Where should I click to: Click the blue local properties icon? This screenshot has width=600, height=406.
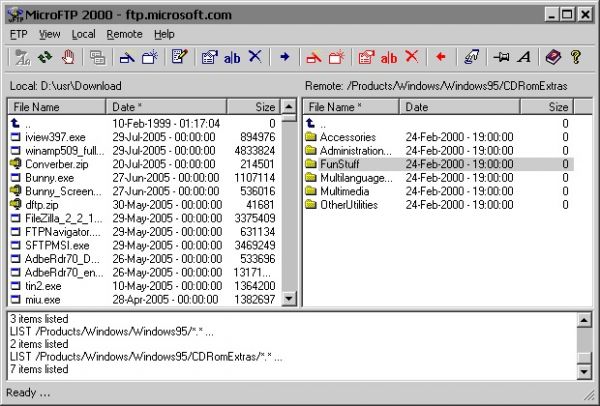tap(209, 58)
